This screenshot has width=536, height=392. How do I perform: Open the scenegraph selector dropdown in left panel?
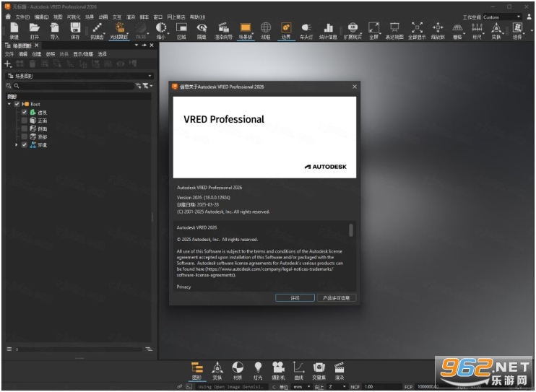79,76
